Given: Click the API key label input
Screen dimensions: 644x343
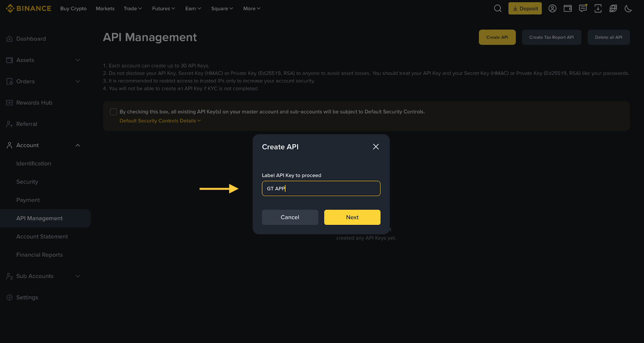Looking at the screenshot, I should [x=321, y=188].
